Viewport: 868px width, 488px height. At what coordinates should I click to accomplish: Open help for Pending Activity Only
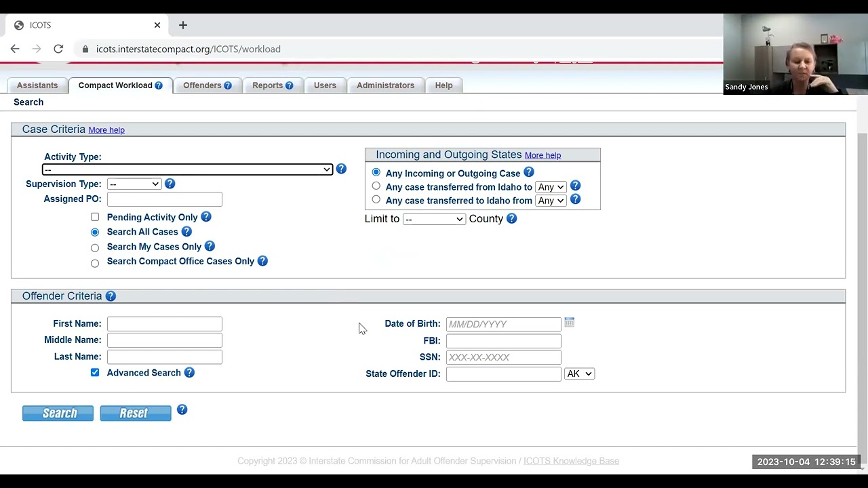tap(206, 217)
